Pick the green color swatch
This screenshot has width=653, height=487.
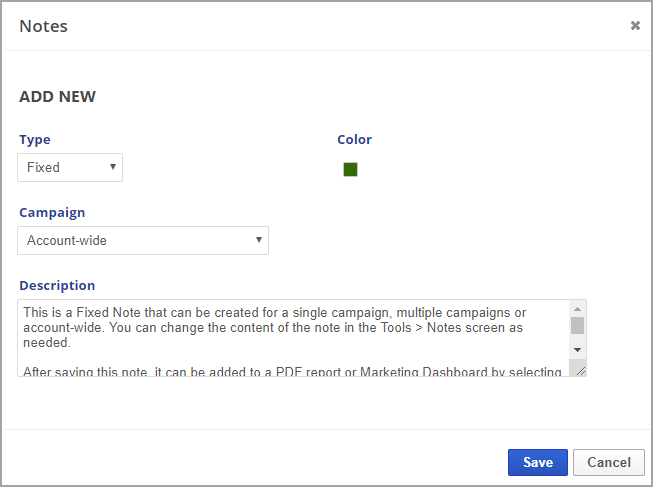pos(350,169)
